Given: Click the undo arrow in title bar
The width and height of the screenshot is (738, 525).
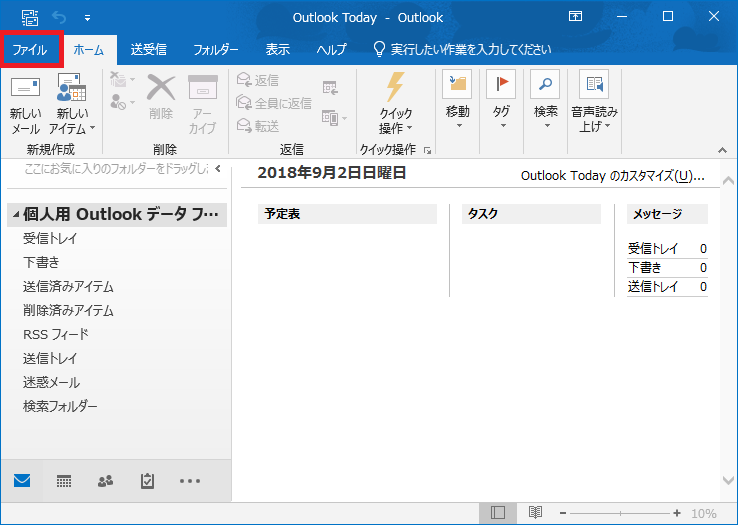Looking at the screenshot, I should point(59,18).
